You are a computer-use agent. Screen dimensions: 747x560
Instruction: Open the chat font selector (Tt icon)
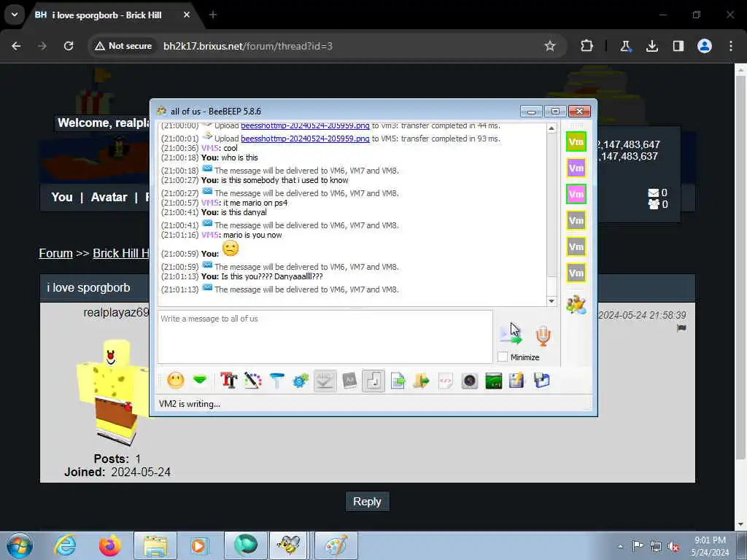228,381
